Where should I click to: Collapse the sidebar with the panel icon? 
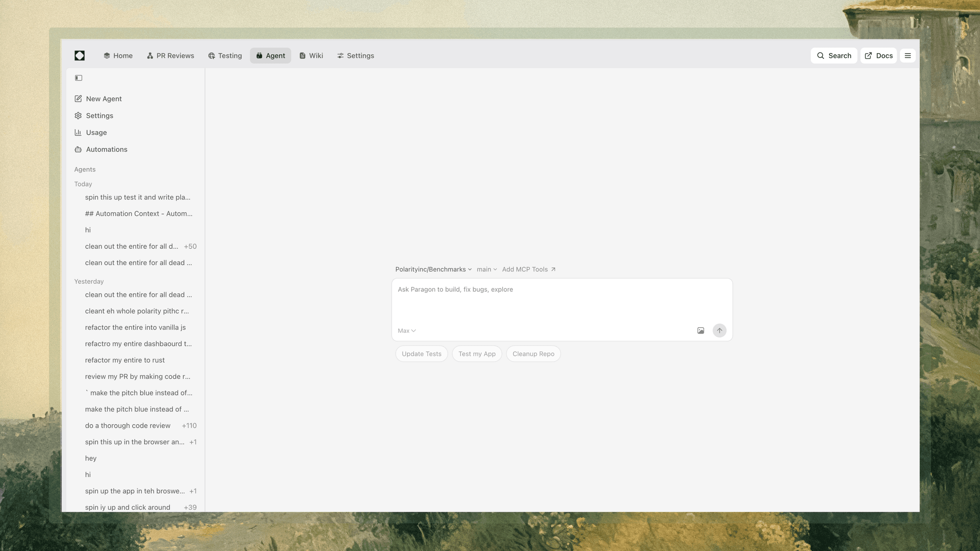78,77
